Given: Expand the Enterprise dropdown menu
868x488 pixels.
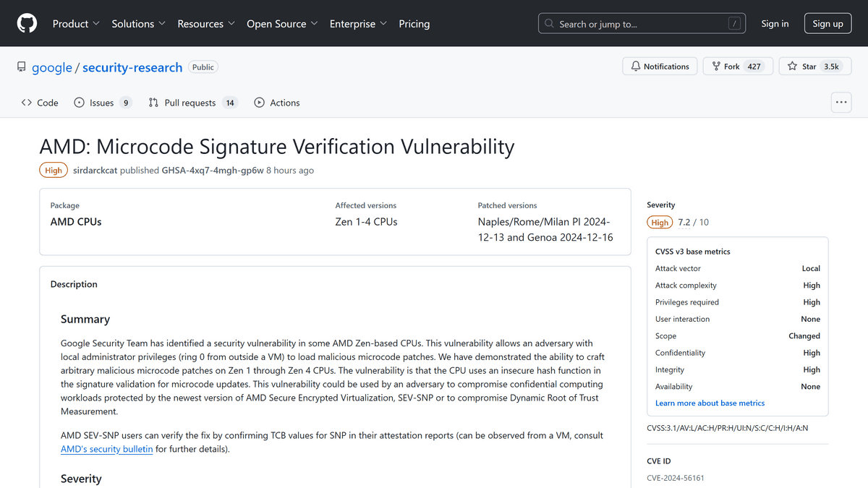Looking at the screenshot, I should pyautogui.click(x=358, y=24).
